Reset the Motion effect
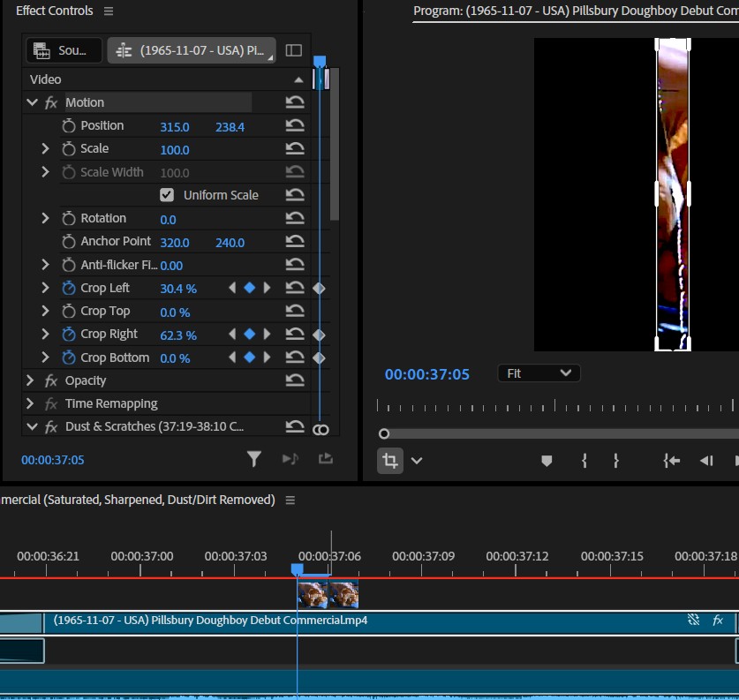Image resolution: width=739 pixels, height=700 pixels. [295, 102]
